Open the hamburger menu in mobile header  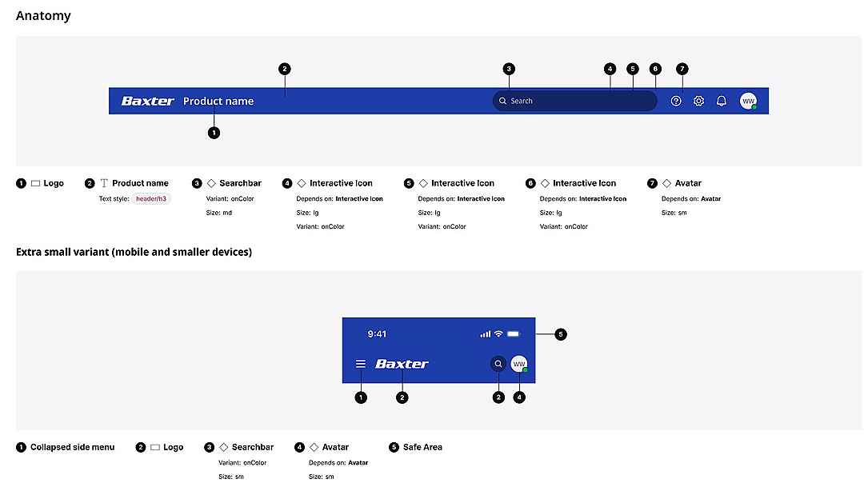click(361, 364)
